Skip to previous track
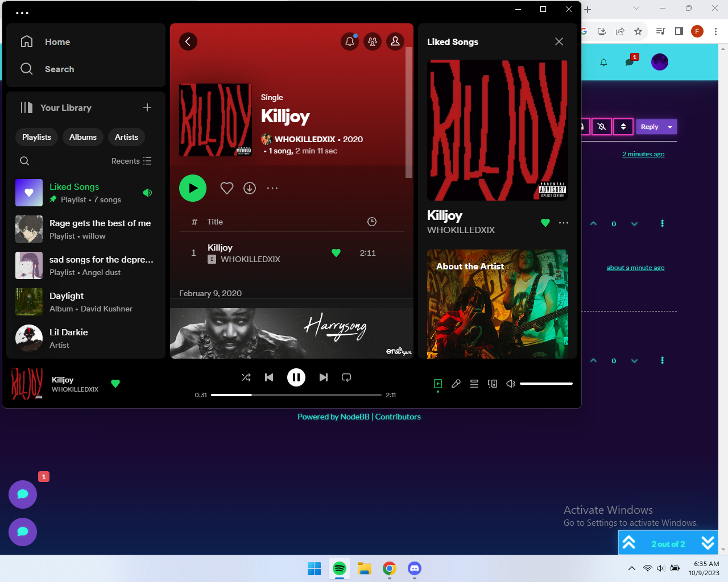Screen dimensions: 728x582 [269, 377]
